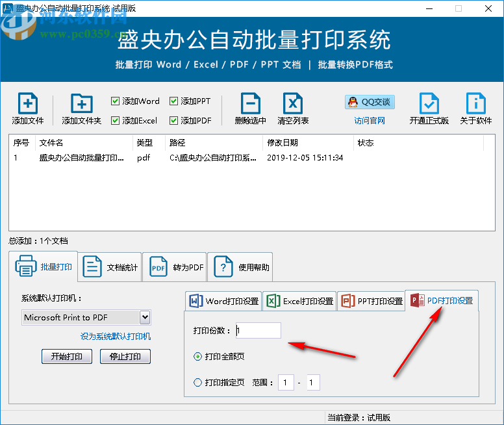Switch to the 文档统计 tab
Image resolution: width=504 pixels, height=425 pixels.
coord(110,267)
